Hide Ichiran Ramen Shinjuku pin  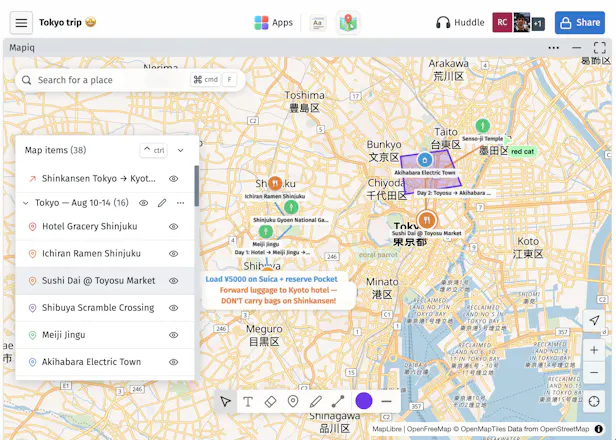tap(174, 253)
